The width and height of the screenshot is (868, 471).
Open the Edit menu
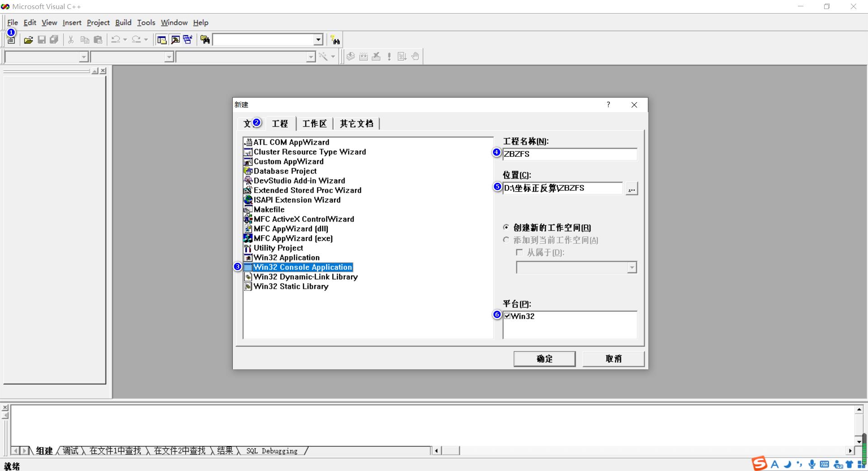coord(30,23)
